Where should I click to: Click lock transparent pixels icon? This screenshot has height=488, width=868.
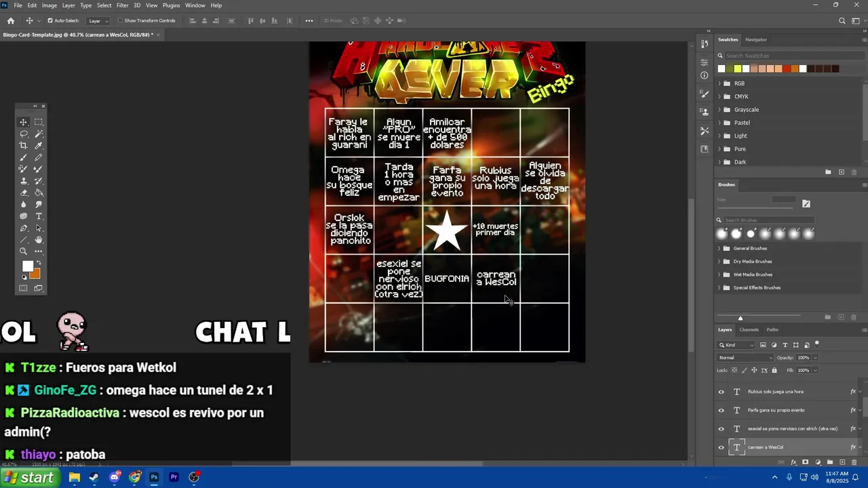(734, 370)
